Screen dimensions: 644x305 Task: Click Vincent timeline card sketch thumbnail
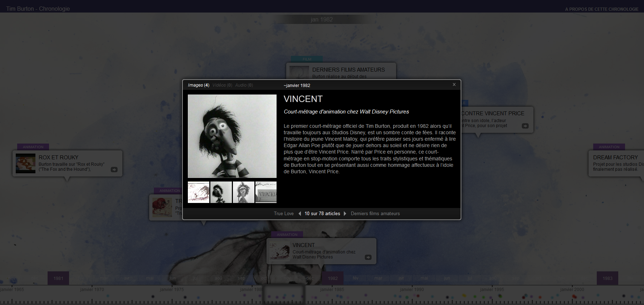[x=279, y=251]
